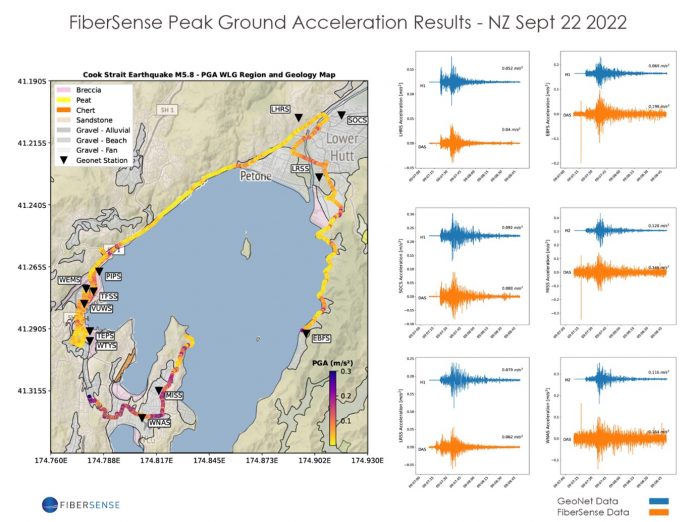Click the 174.760E longitude tick label
The height and width of the screenshot is (522, 696).
pyautogui.click(x=51, y=461)
